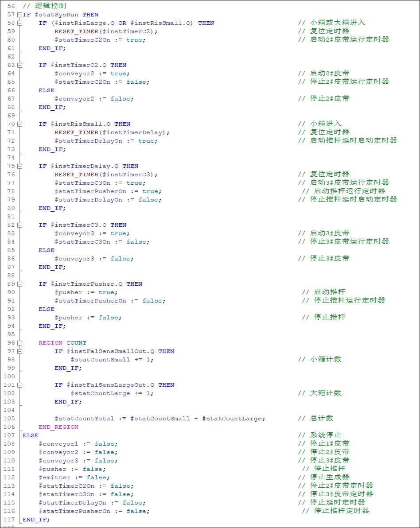This screenshot has width=420, height=528.
Task: Click '#statTimerC2On := false;' on line 113
Action: (x=86, y=486)
